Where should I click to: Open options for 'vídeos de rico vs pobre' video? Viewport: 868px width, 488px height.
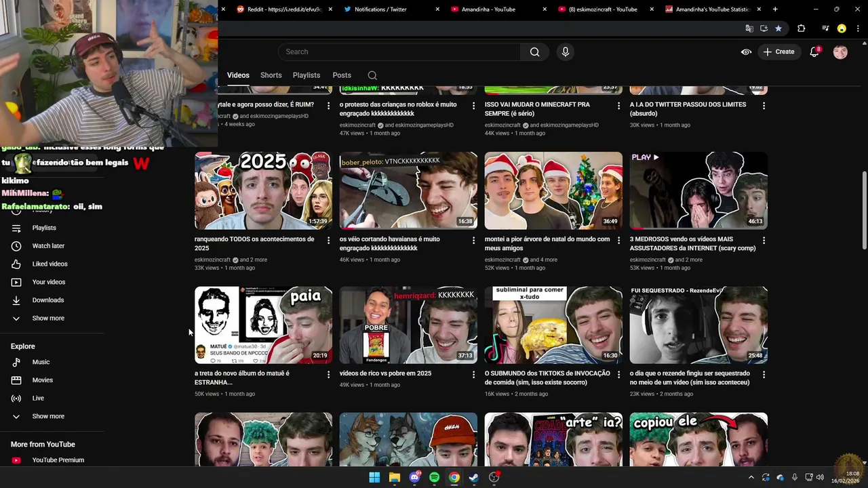(x=473, y=375)
